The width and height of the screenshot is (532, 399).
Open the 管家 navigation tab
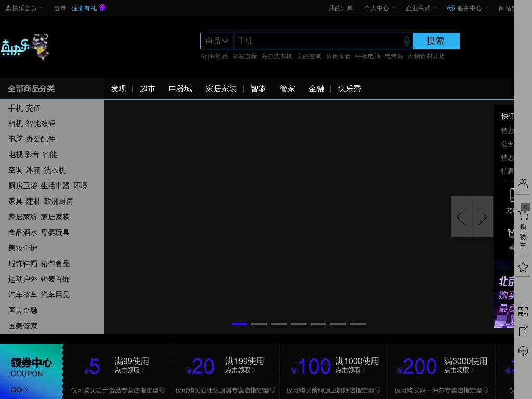pos(287,89)
